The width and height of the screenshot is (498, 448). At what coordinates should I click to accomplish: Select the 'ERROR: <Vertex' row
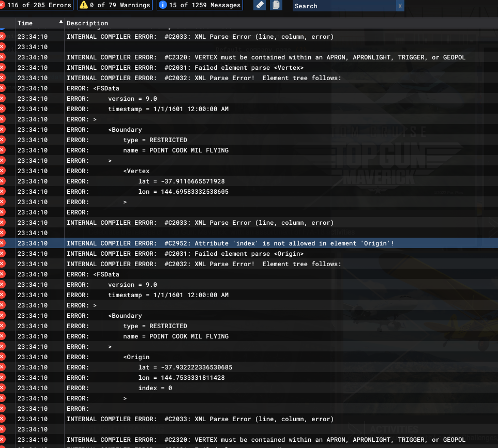(249, 171)
